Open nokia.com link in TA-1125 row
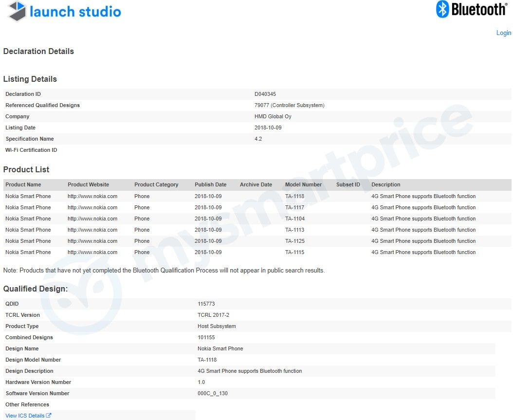513x420 pixels. tap(92, 241)
